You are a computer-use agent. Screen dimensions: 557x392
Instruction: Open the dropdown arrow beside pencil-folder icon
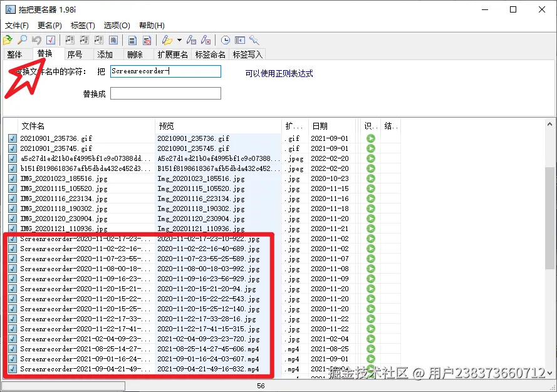[179, 40]
